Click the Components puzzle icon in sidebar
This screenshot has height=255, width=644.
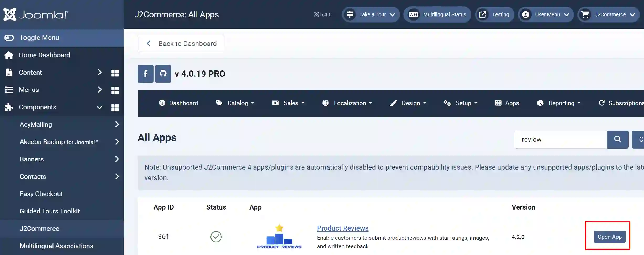pyautogui.click(x=9, y=107)
